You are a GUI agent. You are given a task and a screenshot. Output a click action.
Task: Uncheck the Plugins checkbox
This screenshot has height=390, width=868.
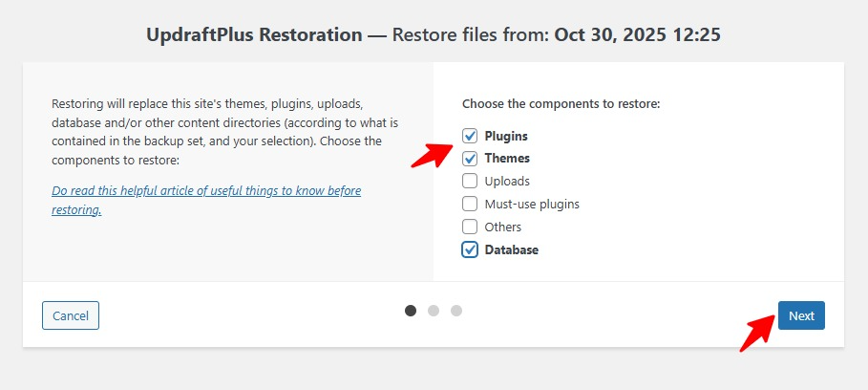(x=470, y=136)
